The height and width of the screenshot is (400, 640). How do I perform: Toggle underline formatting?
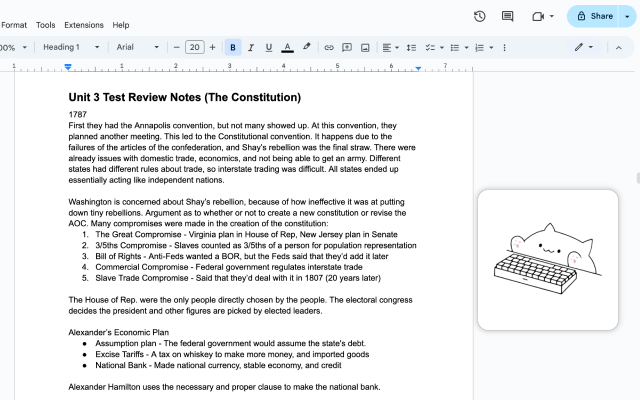tap(269, 48)
